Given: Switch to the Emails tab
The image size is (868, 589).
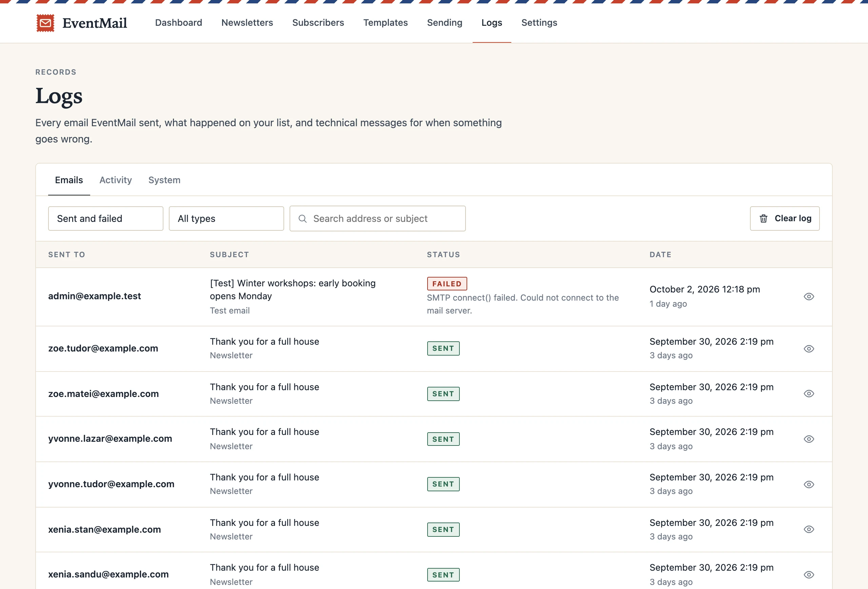Looking at the screenshot, I should pos(69,180).
